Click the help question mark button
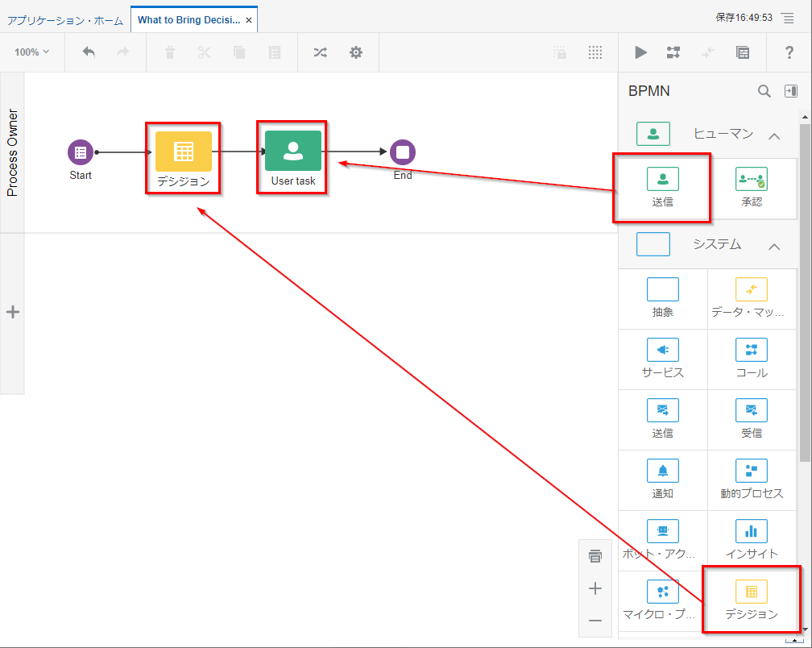The width and height of the screenshot is (812, 648). coord(789,52)
